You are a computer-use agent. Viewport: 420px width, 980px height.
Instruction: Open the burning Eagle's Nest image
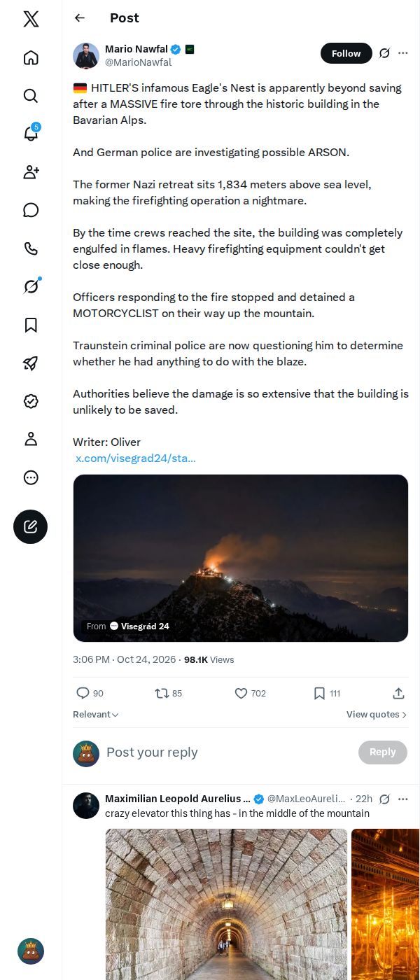[x=241, y=558]
